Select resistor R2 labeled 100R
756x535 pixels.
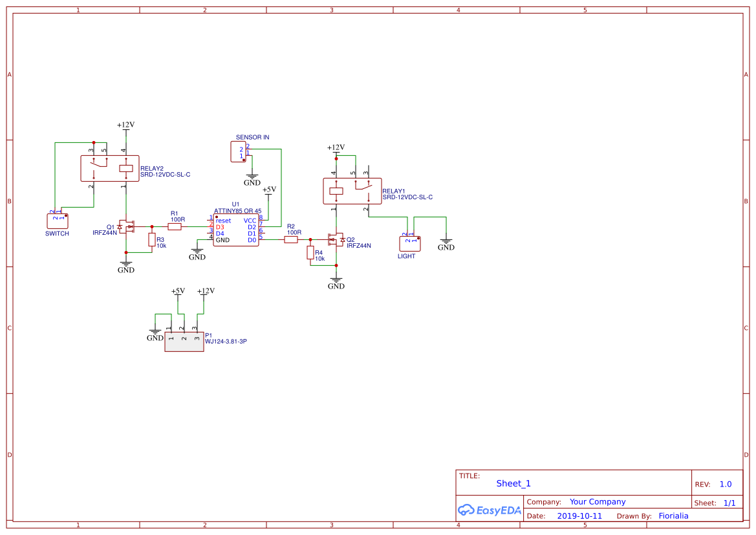click(290, 238)
